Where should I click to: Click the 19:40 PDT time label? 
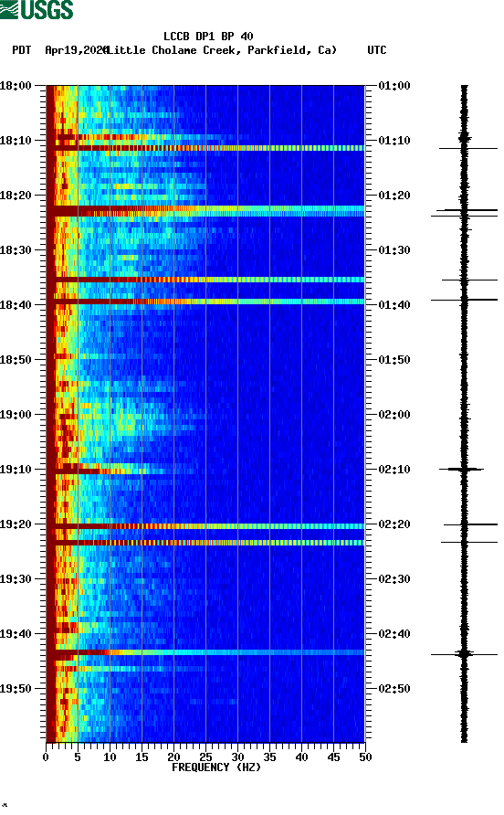coord(16,634)
